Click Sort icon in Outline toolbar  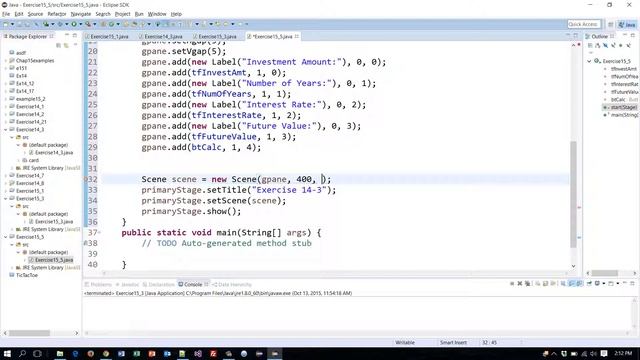pos(598,45)
